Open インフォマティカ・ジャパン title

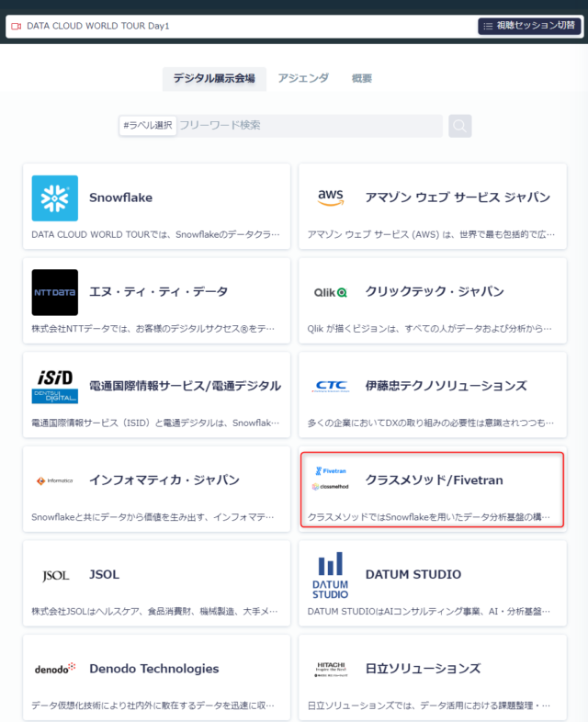click(x=164, y=479)
